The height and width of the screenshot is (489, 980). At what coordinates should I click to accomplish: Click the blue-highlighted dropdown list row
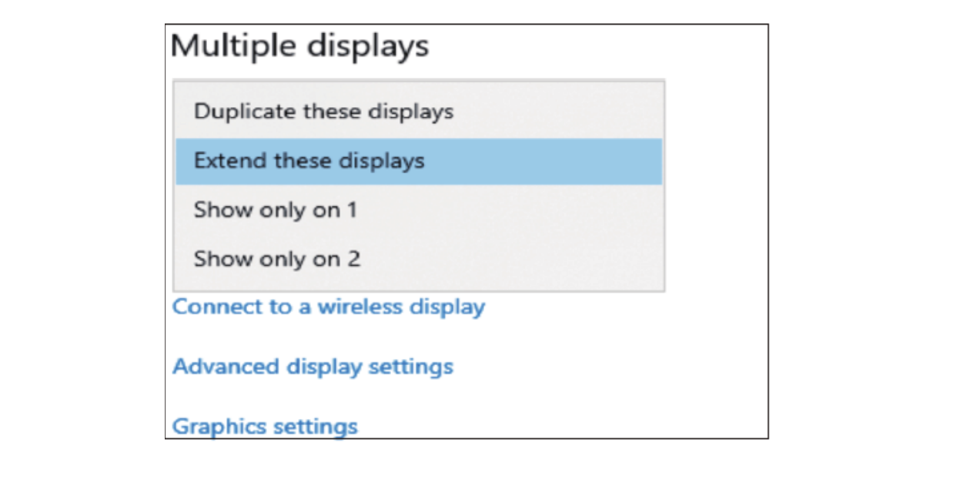pyautogui.click(x=419, y=161)
